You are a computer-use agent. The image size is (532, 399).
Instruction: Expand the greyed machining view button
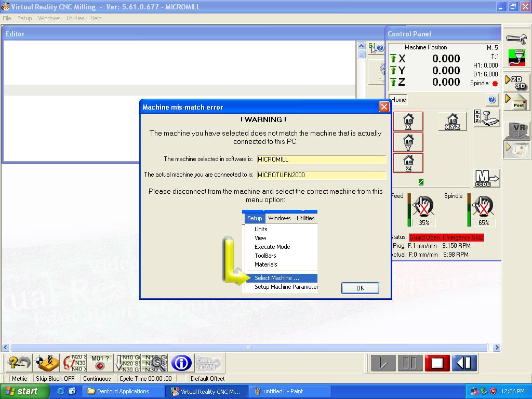tap(516, 149)
